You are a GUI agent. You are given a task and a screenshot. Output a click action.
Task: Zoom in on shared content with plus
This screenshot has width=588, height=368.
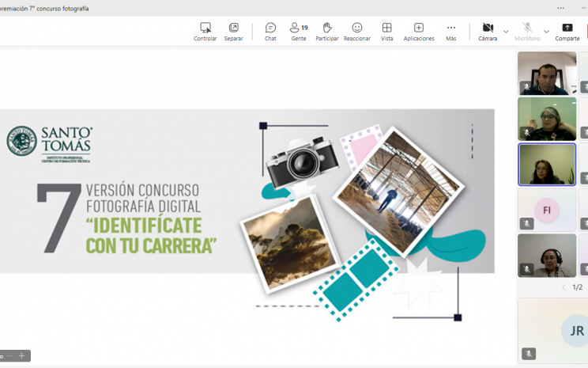click(21, 356)
